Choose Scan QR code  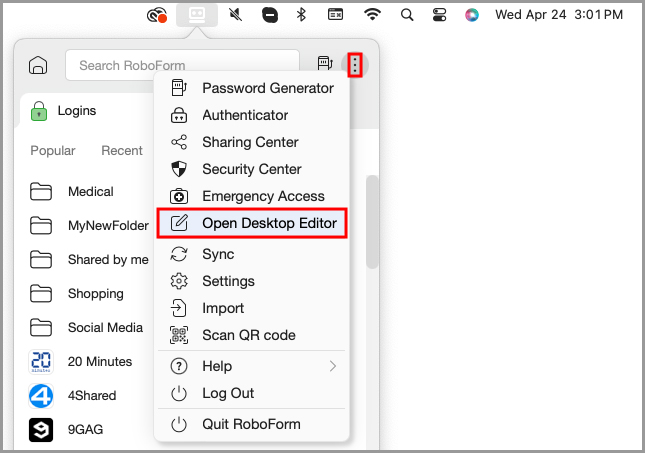(x=252, y=335)
